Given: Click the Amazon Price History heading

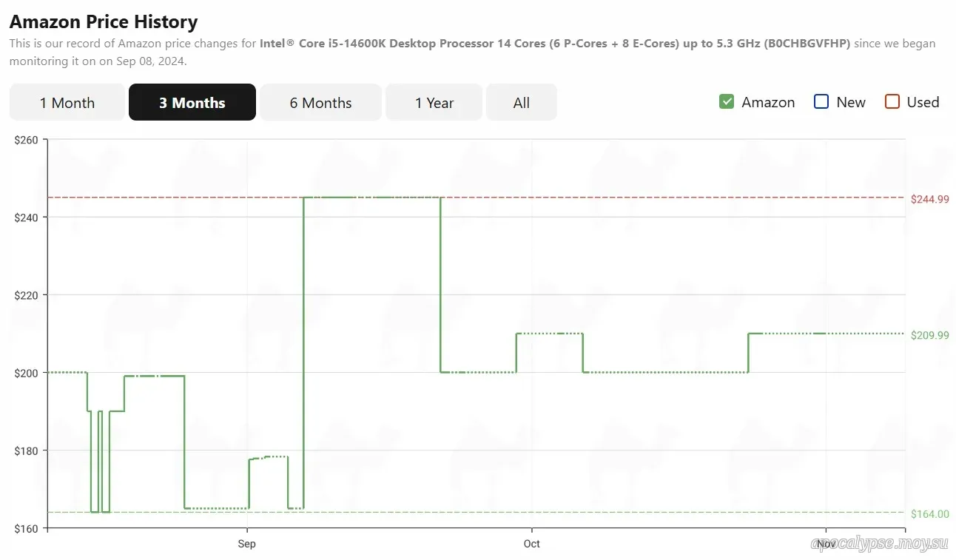Looking at the screenshot, I should (x=104, y=21).
